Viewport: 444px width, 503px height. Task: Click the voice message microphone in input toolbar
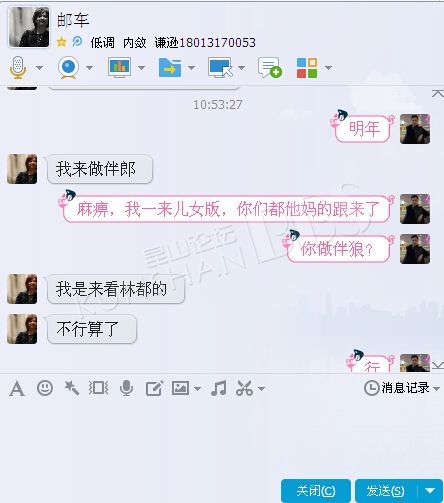(126, 388)
